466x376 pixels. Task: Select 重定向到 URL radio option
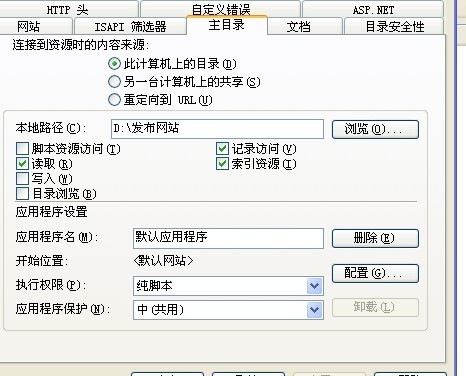(114, 100)
